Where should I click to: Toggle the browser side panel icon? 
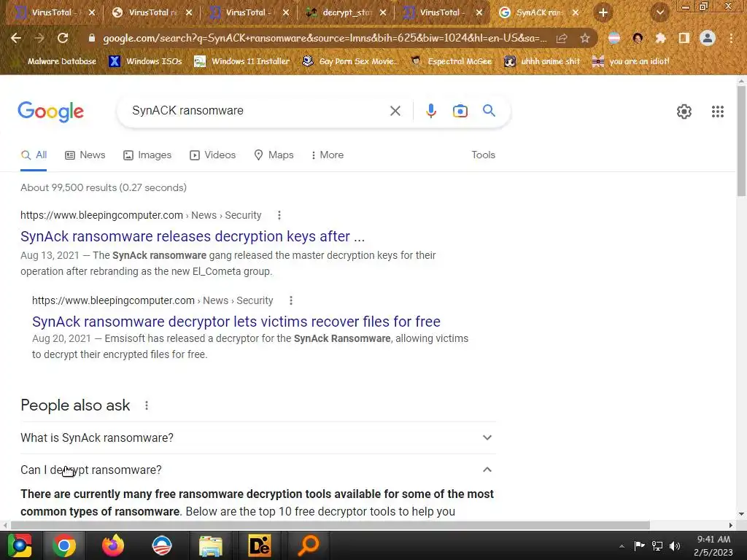(684, 38)
